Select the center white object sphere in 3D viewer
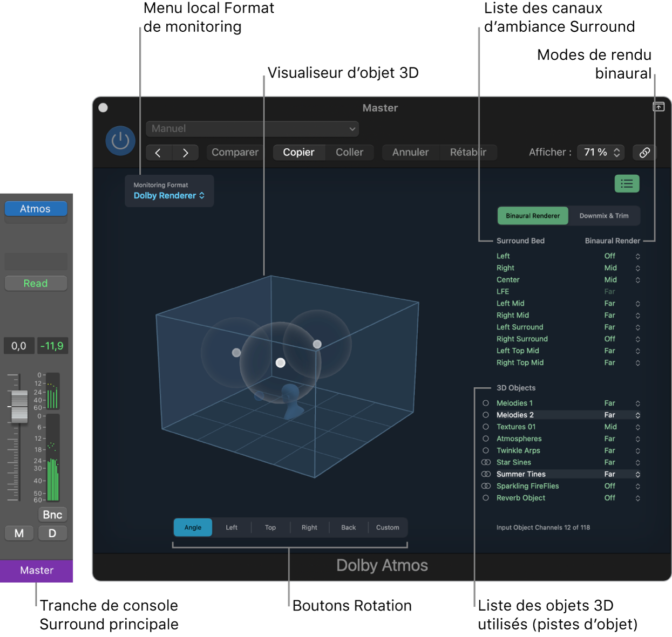The height and width of the screenshot is (637, 672). click(281, 363)
